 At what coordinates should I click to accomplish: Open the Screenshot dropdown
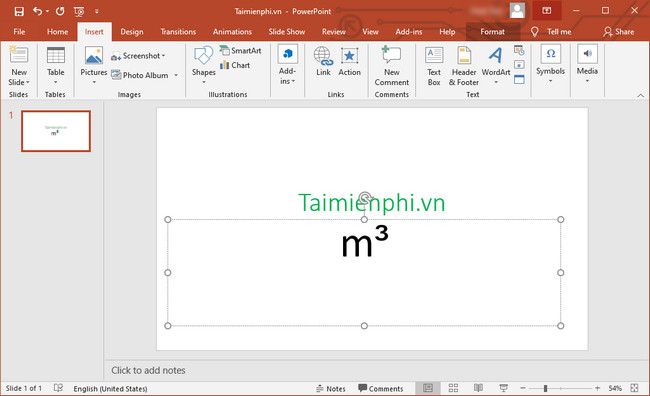click(138, 56)
